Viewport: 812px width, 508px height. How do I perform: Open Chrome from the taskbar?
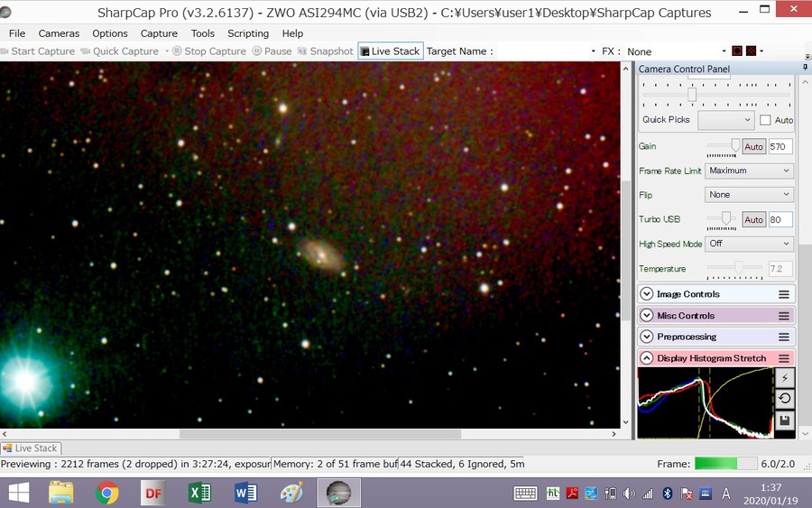pos(107,493)
